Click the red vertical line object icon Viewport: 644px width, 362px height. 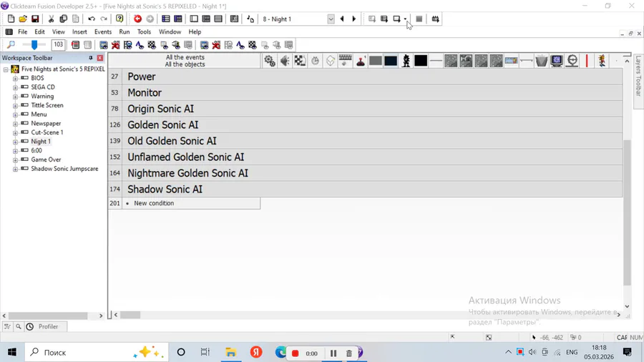[x=587, y=61]
